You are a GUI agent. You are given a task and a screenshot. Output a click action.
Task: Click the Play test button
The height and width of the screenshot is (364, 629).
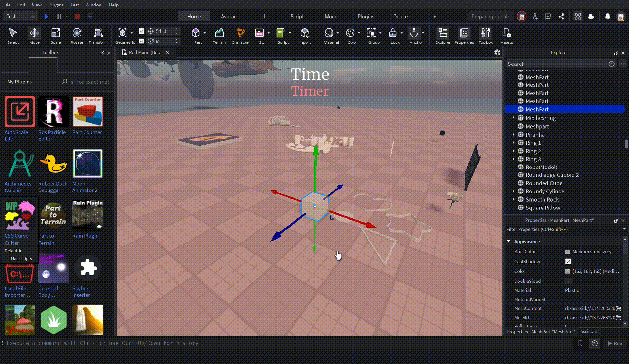tap(46, 16)
